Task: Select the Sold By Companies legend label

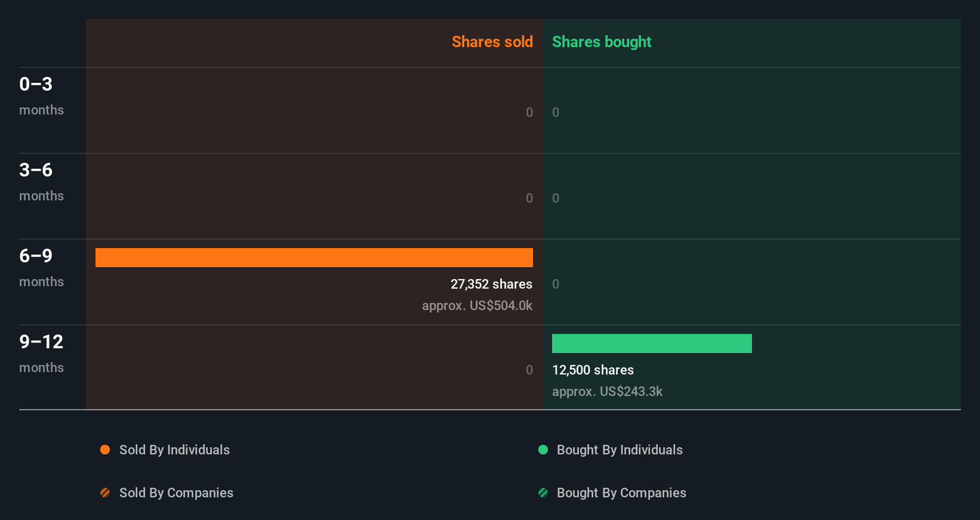Action: 176,493
